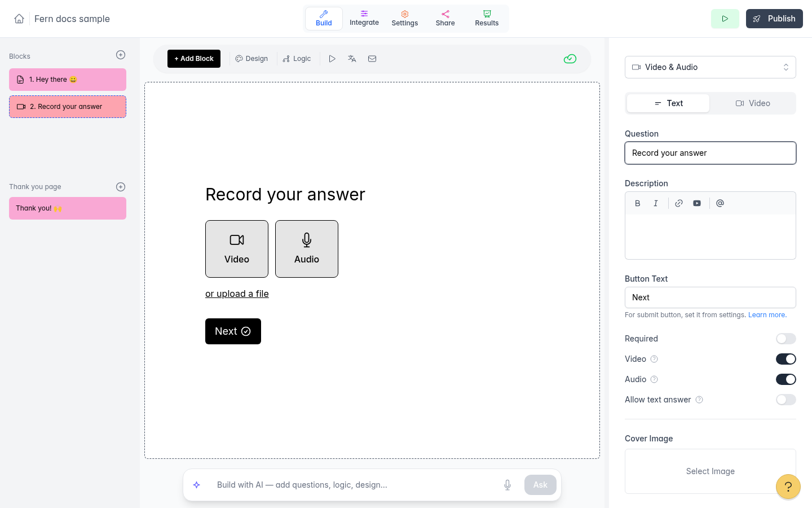Select the "1. Hey there" block
The width and height of the screenshot is (812, 508).
click(68, 80)
